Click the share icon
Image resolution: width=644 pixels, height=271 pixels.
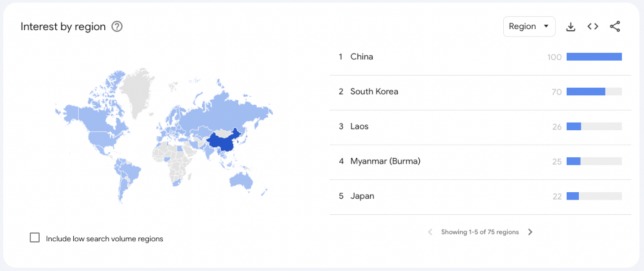coord(615,26)
